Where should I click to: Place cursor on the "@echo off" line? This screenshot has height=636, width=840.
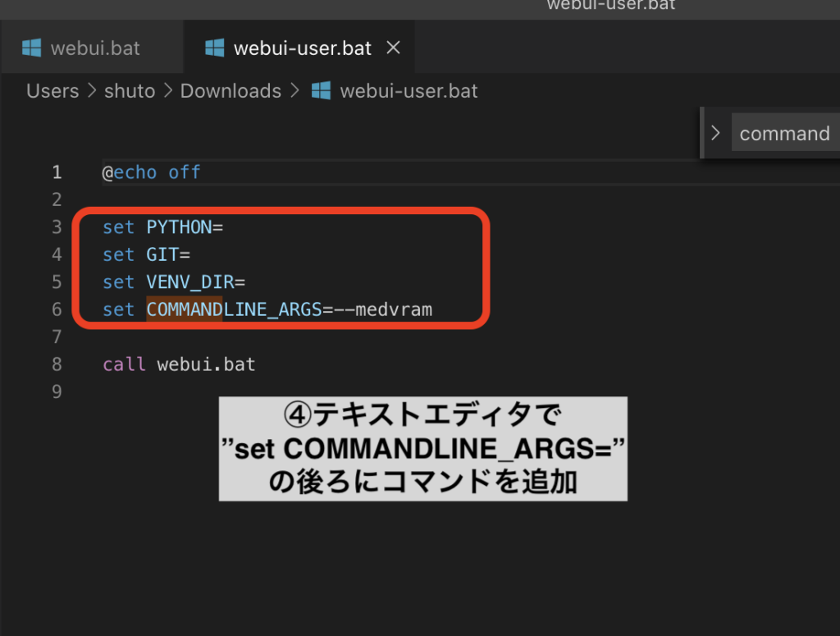coord(152,172)
